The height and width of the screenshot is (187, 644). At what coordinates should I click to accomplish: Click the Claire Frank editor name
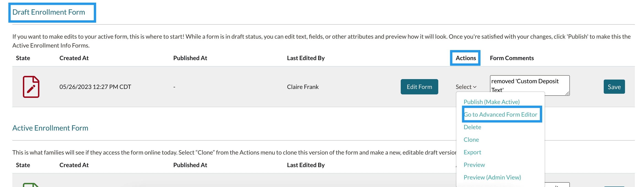tap(303, 87)
